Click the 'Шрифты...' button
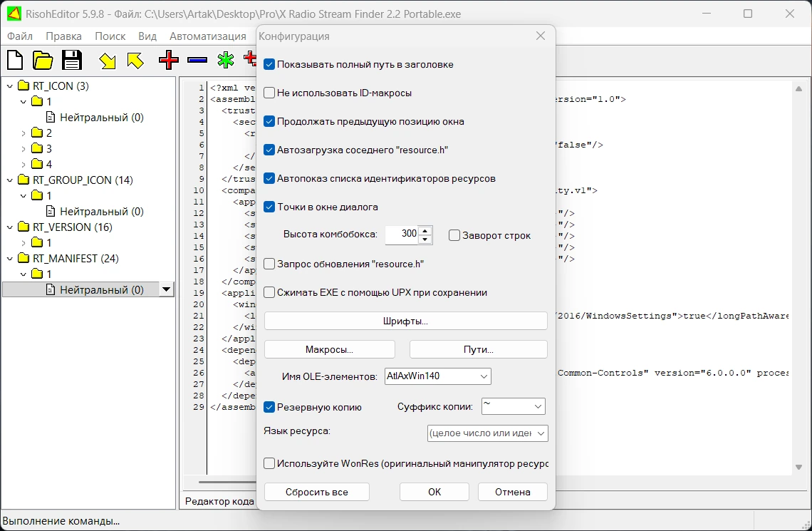The width and height of the screenshot is (812, 531). pyautogui.click(x=405, y=321)
